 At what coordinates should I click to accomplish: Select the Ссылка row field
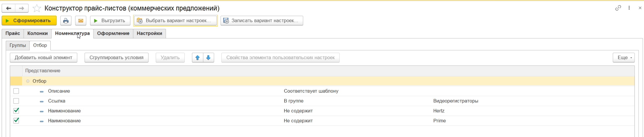(x=57, y=101)
